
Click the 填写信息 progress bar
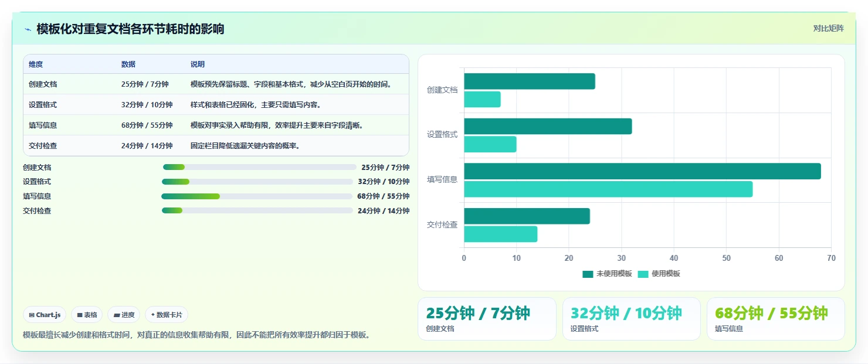257,196
